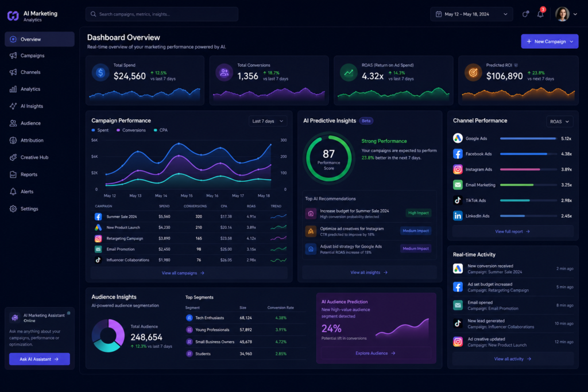
Task: Click the Retargeting Campaign Instagram icon
Action: coord(98,238)
